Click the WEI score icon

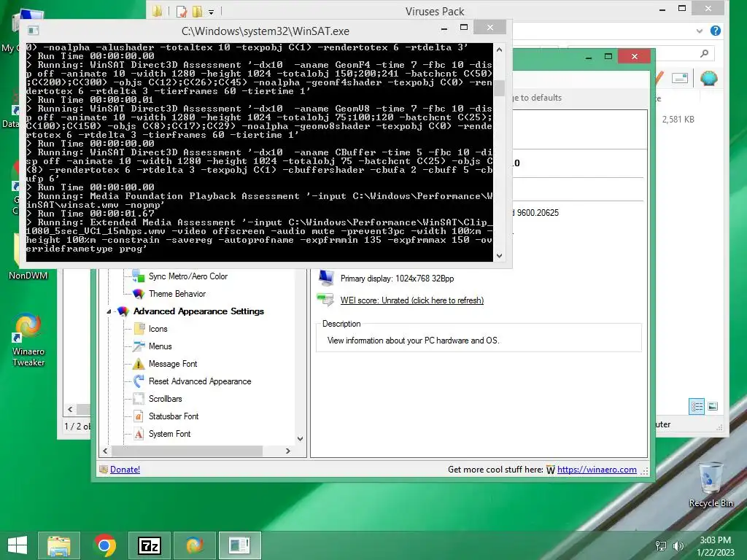coord(326,300)
